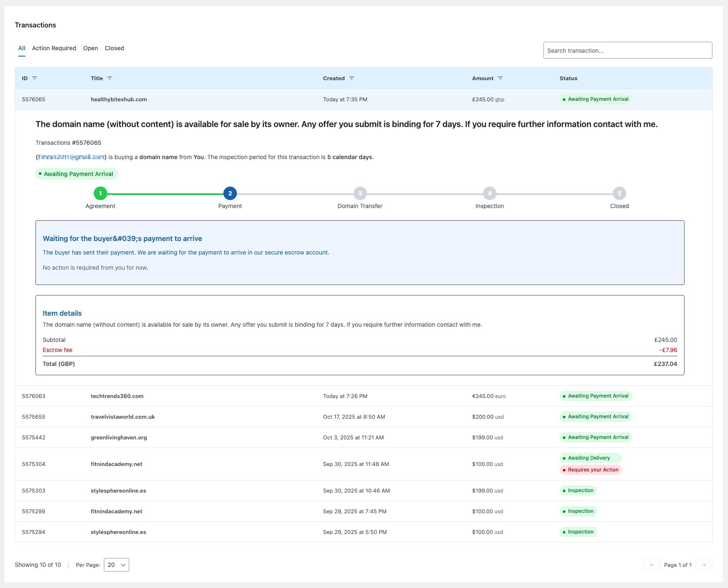Click step 3 Domain Transfer circle
Image resolution: width=728 pixels, height=588 pixels.
tap(360, 193)
